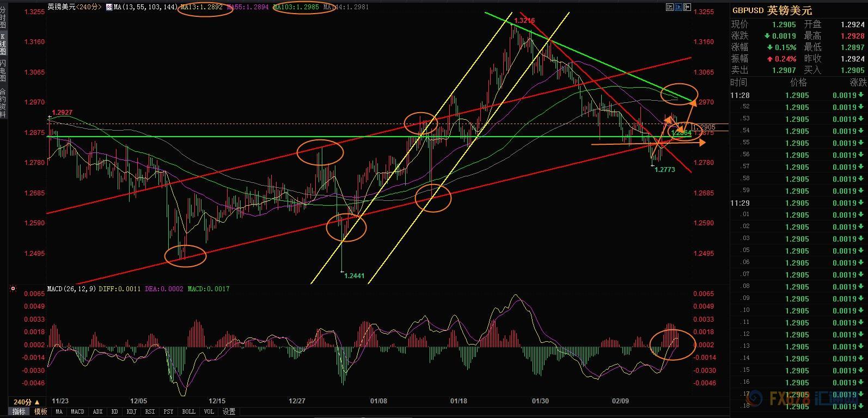The height and width of the screenshot is (418, 868).
Task: Switch to the K线图 side tab
Action: tap(3, 44)
